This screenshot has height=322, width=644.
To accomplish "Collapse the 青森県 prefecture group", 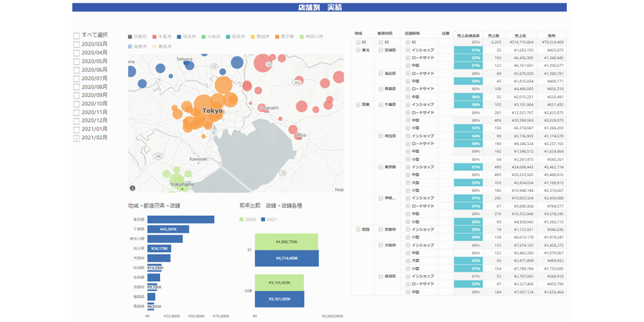I will pyautogui.click(x=381, y=88).
